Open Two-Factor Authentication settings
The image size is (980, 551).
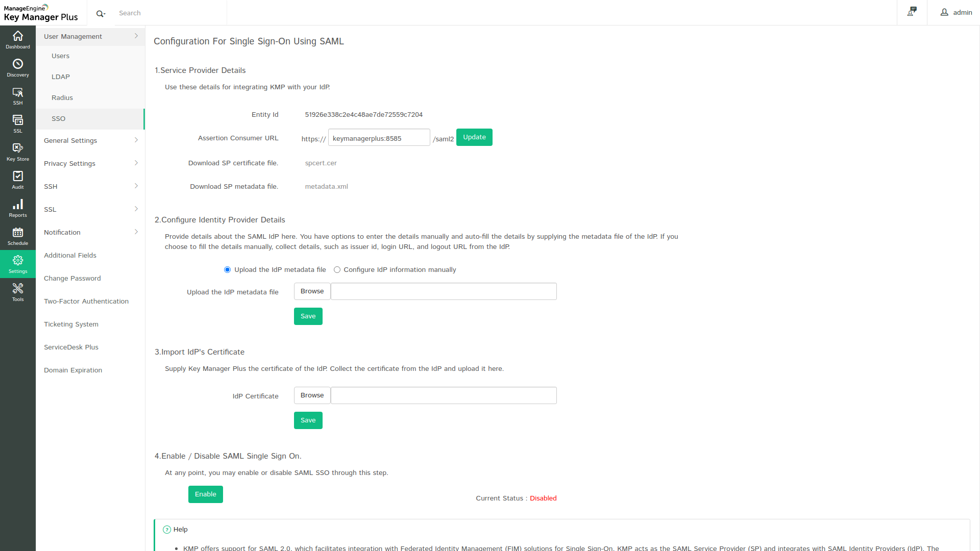[x=86, y=301]
